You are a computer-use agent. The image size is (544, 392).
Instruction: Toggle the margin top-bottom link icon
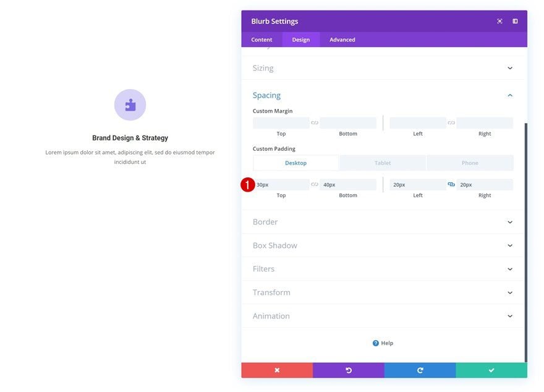pos(315,122)
